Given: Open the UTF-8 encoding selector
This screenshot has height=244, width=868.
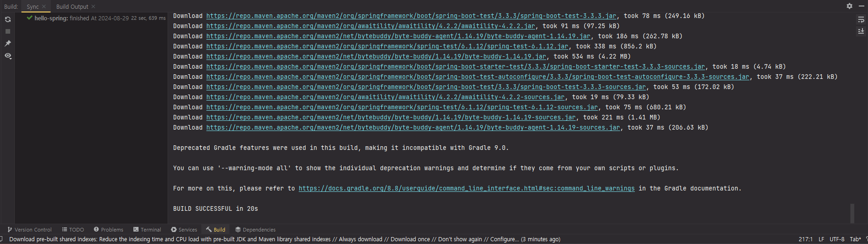Looking at the screenshot, I should (x=837, y=239).
